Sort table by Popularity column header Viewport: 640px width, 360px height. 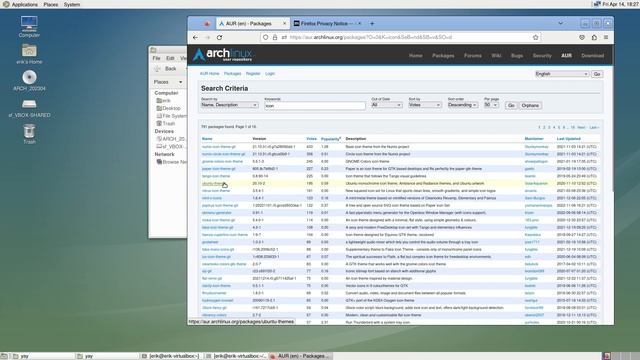(331, 139)
